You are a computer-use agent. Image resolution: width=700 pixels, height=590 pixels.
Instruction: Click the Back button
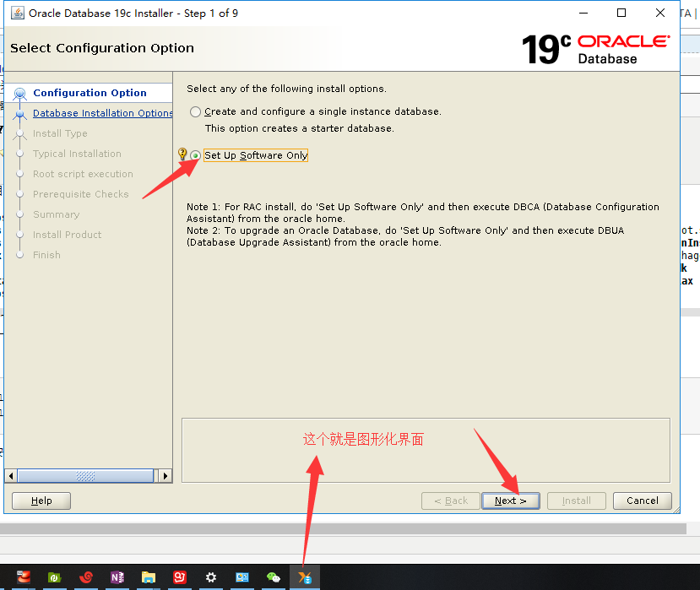451,501
